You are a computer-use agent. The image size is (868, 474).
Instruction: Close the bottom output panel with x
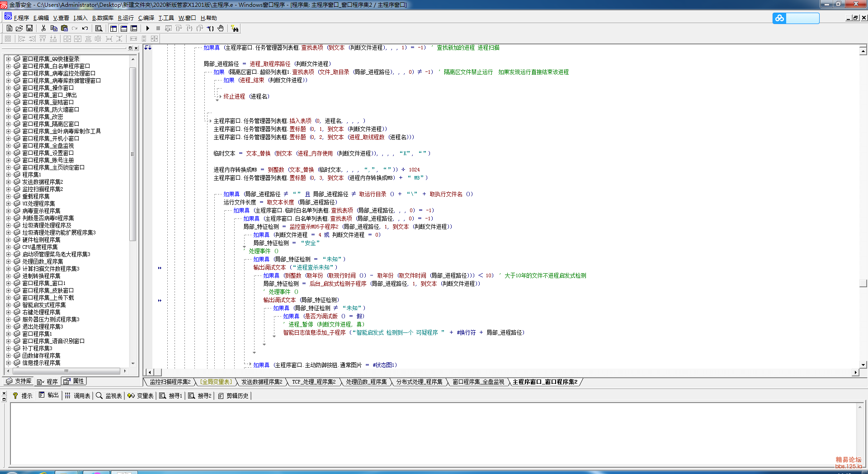coord(4,393)
